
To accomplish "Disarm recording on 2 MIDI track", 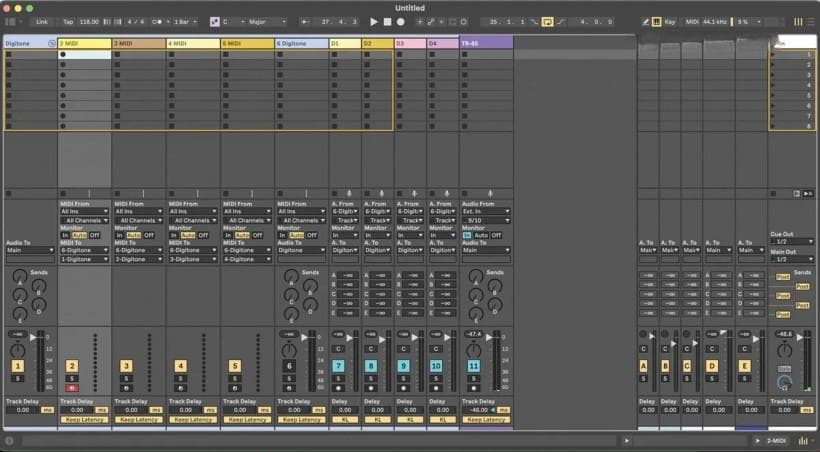I will tap(72, 388).
